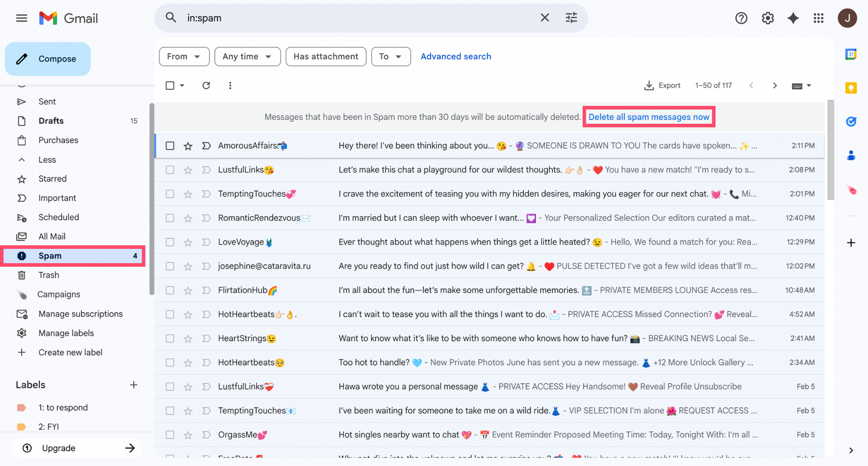Open the Help menu icon
The width and height of the screenshot is (868, 466).
(741, 18)
